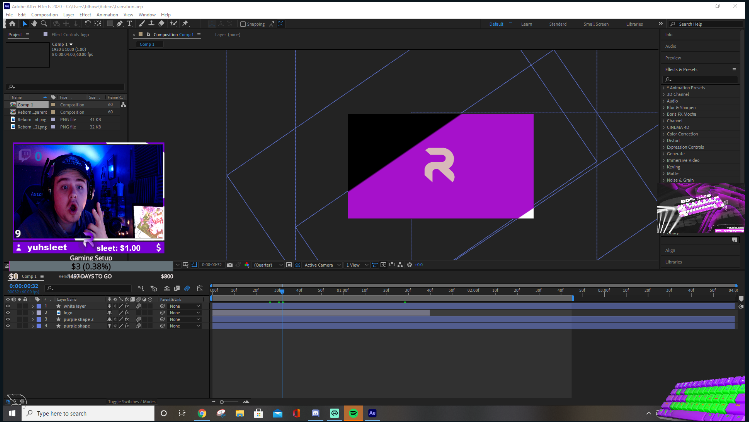
Task: Open Google Chrome from the taskbar
Action: 202,413
